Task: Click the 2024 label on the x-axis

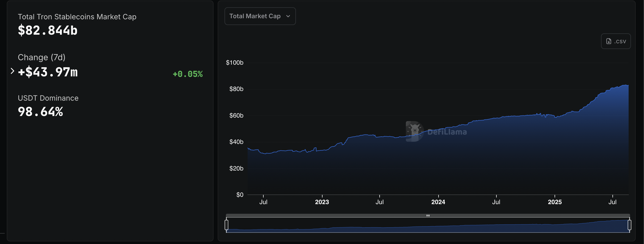Action: [438, 202]
